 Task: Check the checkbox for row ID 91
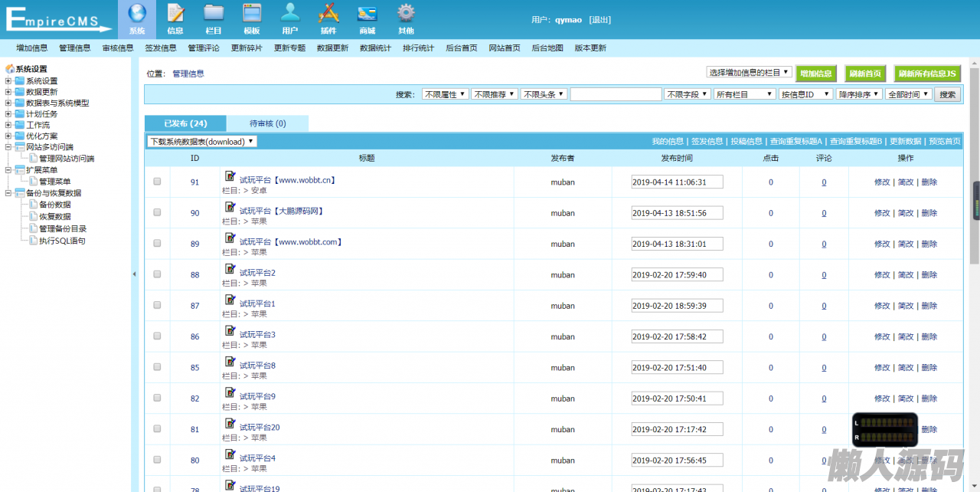(157, 182)
